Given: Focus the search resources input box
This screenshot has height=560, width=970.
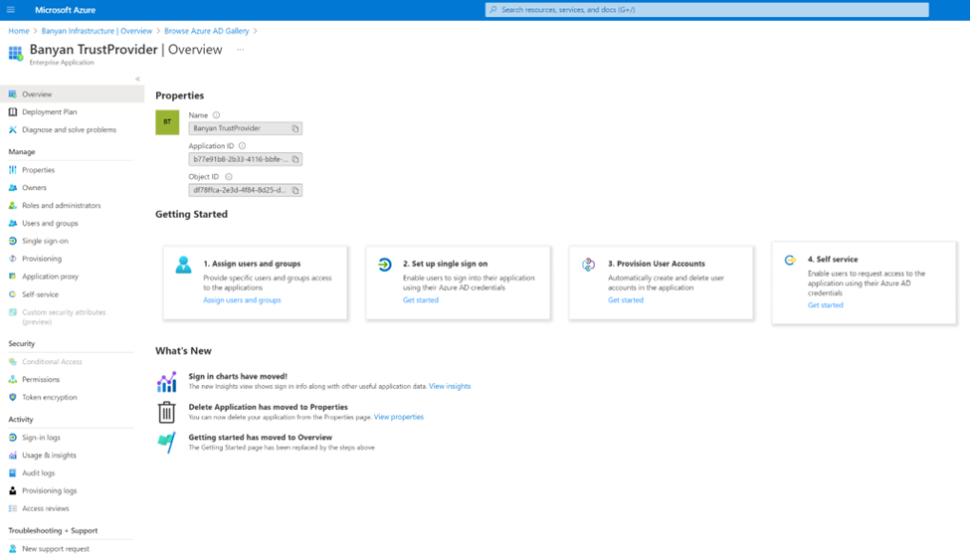Looking at the screenshot, I should click(706, 10).
